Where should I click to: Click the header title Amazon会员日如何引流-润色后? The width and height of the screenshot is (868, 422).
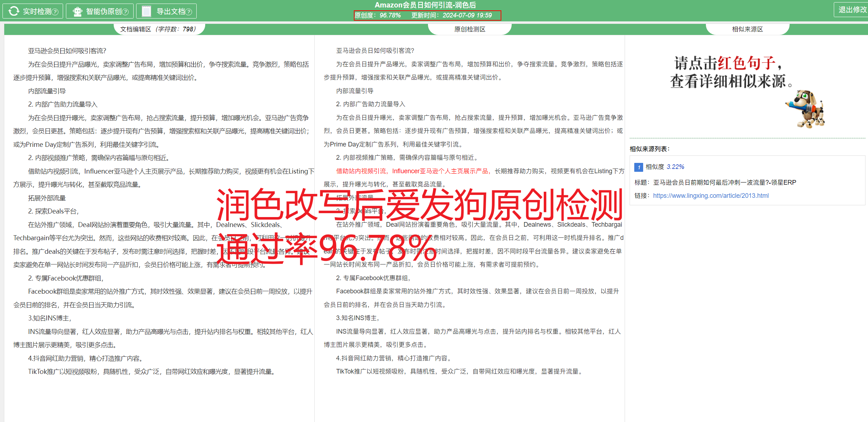(x=425, y=5)
